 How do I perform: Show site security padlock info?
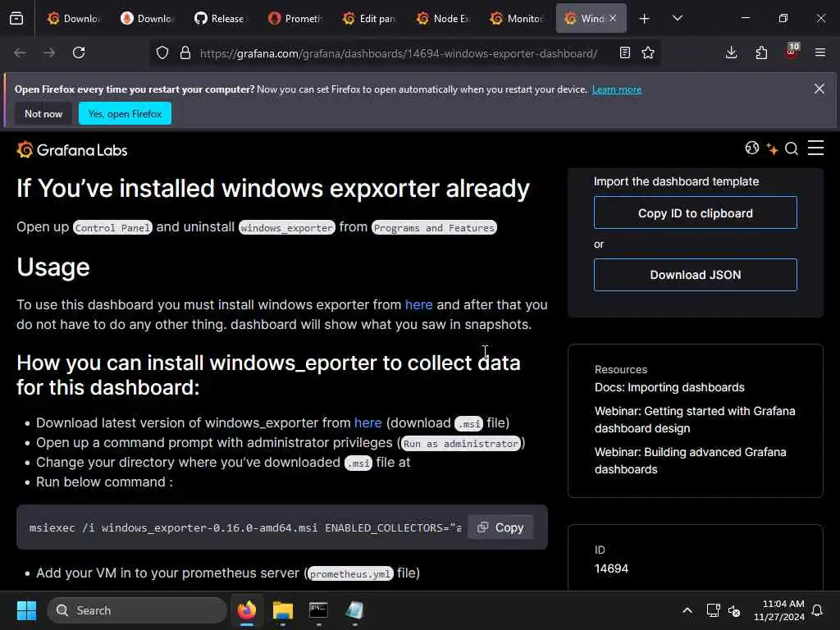point(185,53)
